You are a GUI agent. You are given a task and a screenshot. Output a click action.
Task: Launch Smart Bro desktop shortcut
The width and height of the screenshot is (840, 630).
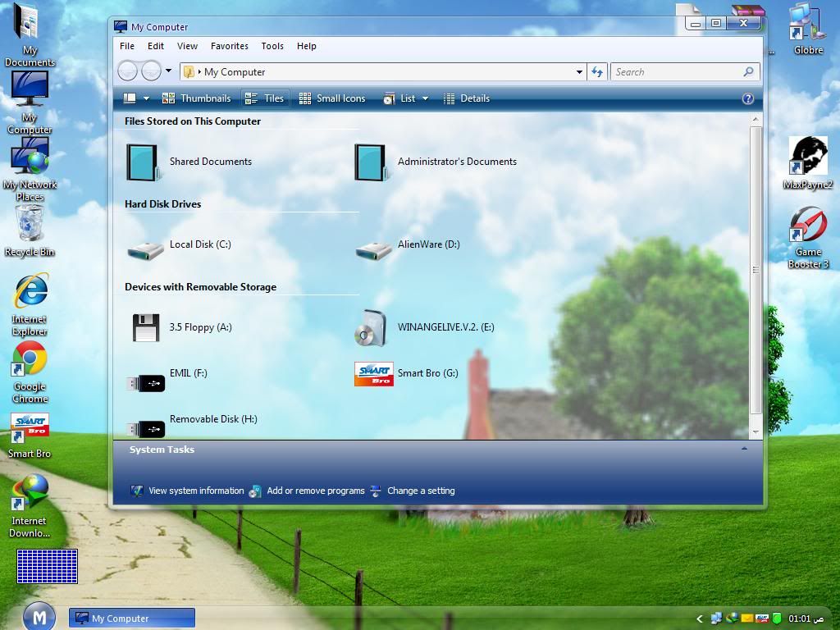tap(30, 436)
